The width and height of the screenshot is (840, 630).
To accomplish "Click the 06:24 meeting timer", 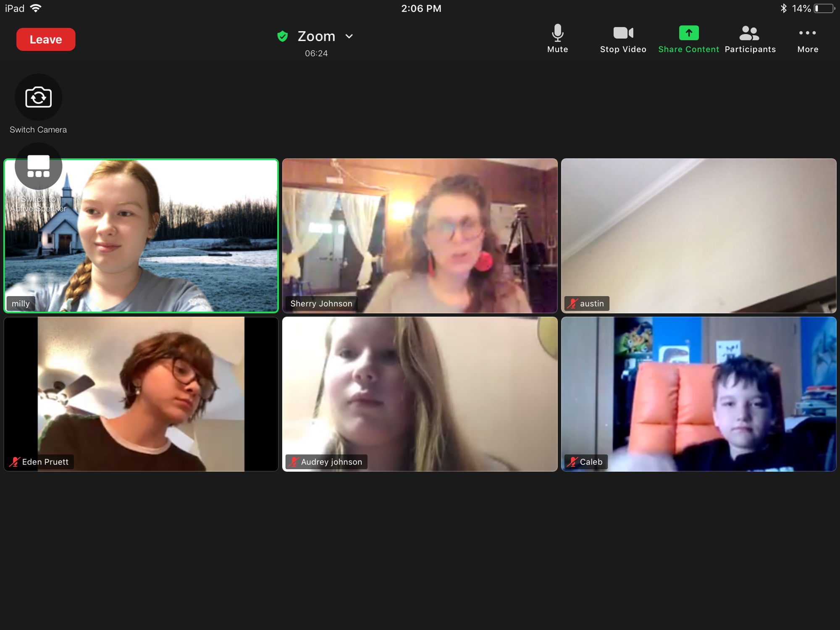I will point(316,53).
